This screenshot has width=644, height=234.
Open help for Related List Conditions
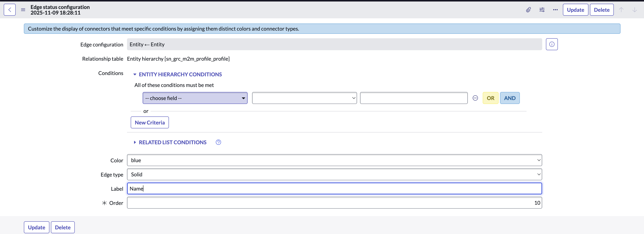(x=218, y=142)
